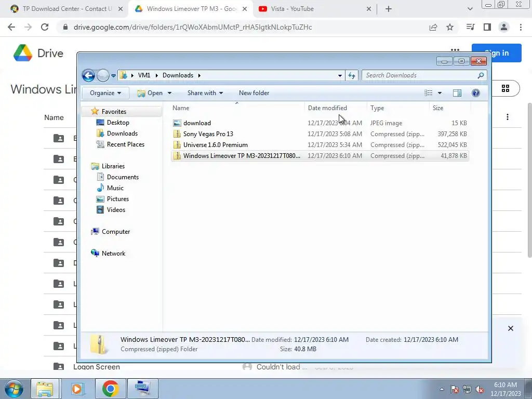Open Chrome's tab search chevron
This screenshot has height=399, width=532.
(x=470, y=9)
